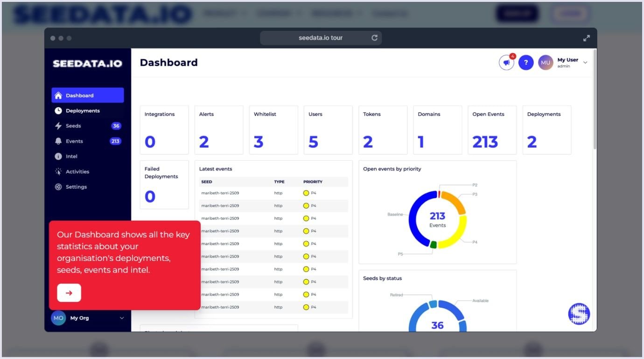Open the Failed Deployments card
Screen dimensions: 644x359
[x=164, y=185]
